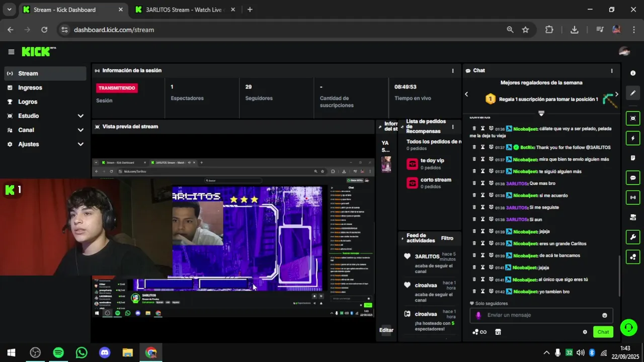
Task: Ban author of 'eres un grande Carlitos'
Action: click(491, 243)
